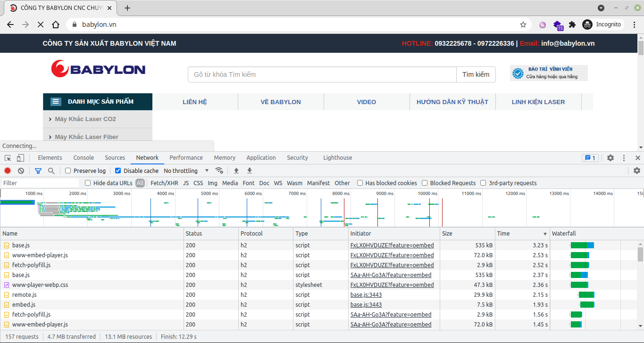Go back to previous page
Image resolution: width=644 pixels, height=343 pixels.
pyautogui.click(x=10, y=24)
